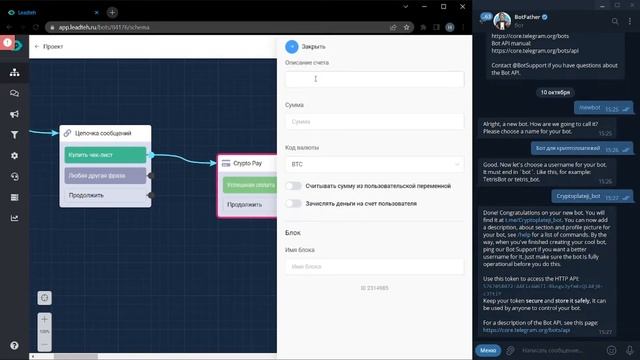Select the Любая другая фраза button
Image resolution: width=640 pixels, height=360 pixels.
105,176
